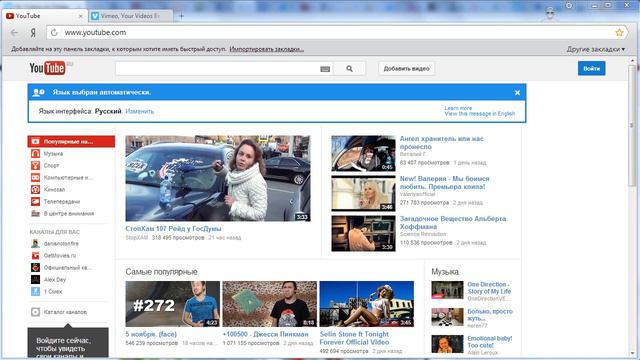This screenshot has height=360, width=640.
Task: Select the 'Популярные на...' sidebar item
Action: 71,142
